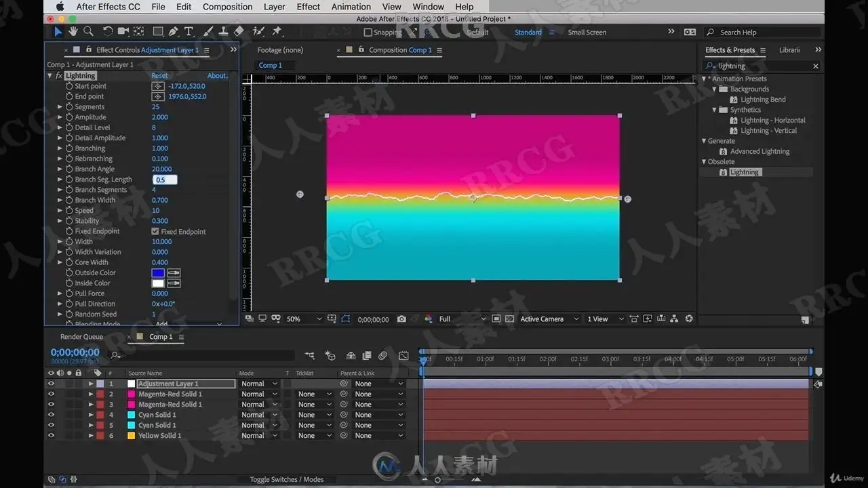Open the 50% magnification dropdown
Viewport: 868px width, 488px height.
coord(304,319)
